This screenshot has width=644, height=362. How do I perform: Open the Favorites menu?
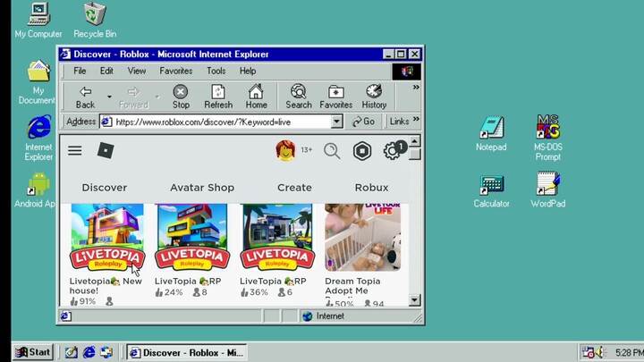tap(175, 71)
